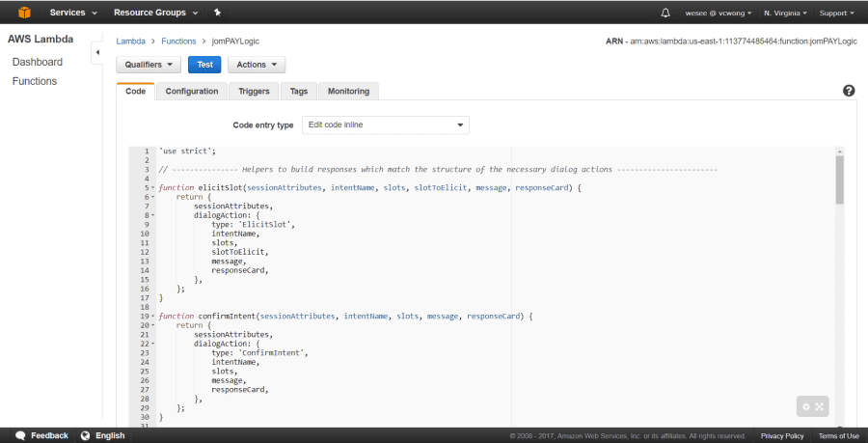Go to Functions breadcrumb link
The image size is (868, 443).
click(178, 41)
